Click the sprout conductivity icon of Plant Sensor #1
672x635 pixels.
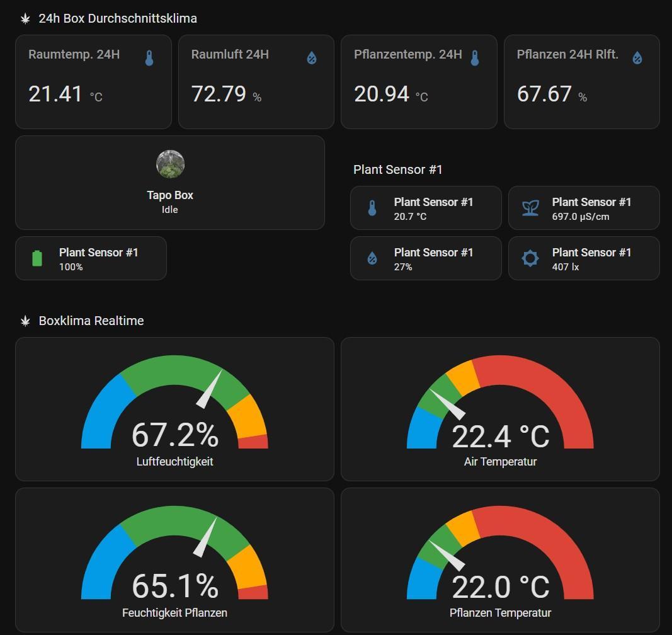point(530,208)
